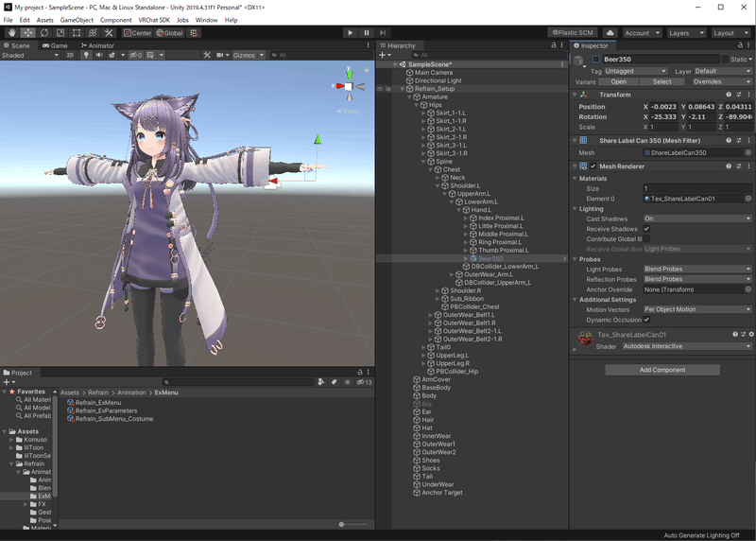The height and width of the screenshot is (541, 756).
Task: Click prefab Open button
Action: tap(619, 81)
